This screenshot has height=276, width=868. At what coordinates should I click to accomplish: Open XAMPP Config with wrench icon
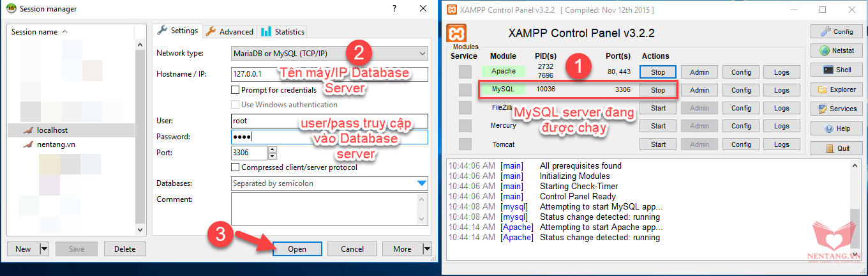(836, 31)
